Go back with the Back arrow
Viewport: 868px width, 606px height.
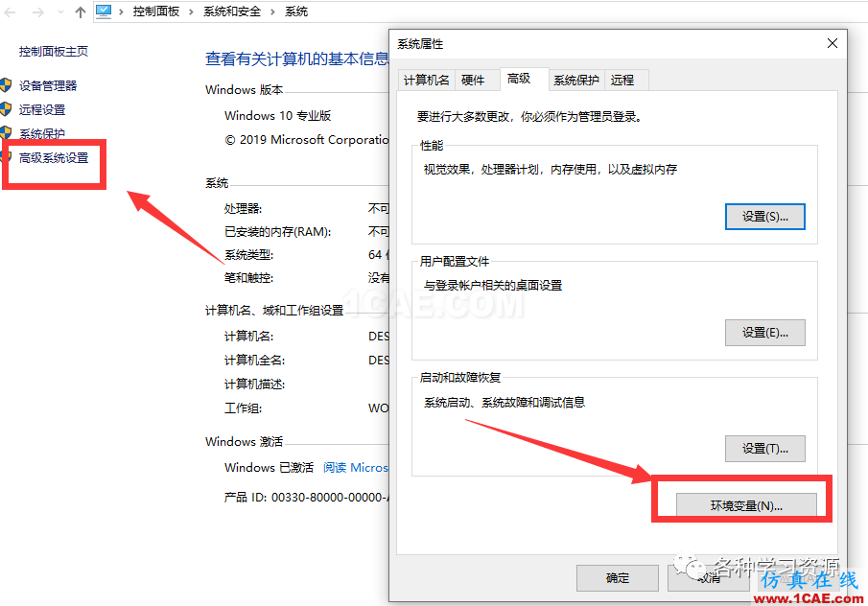(10, 12)
